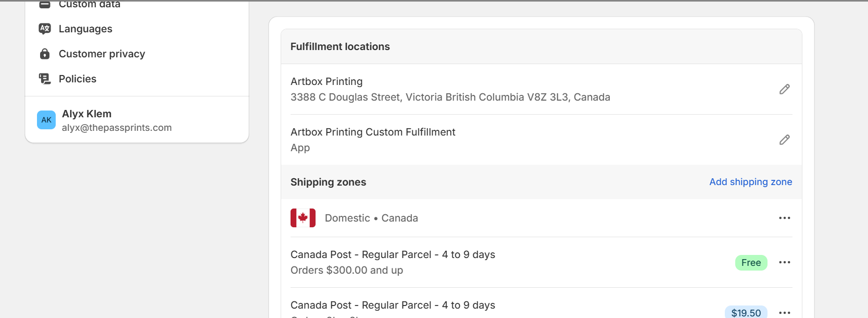Edit the Artbox Printing location via pencil icon

tap(784, 89)
